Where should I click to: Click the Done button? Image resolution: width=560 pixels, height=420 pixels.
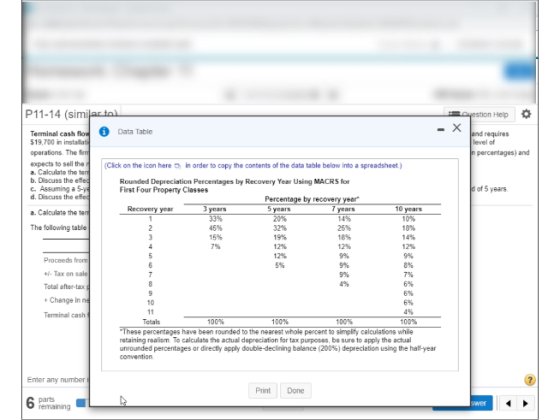click(x=296, y=391)
